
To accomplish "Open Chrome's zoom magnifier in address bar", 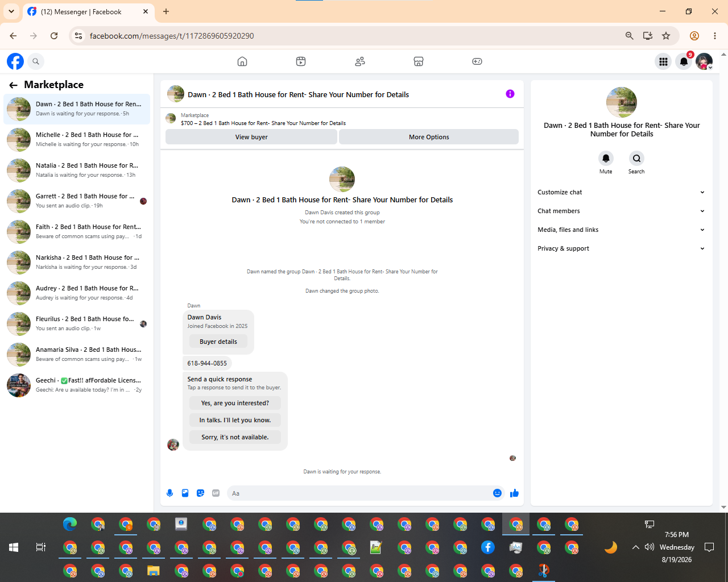I will click(630, 36).
